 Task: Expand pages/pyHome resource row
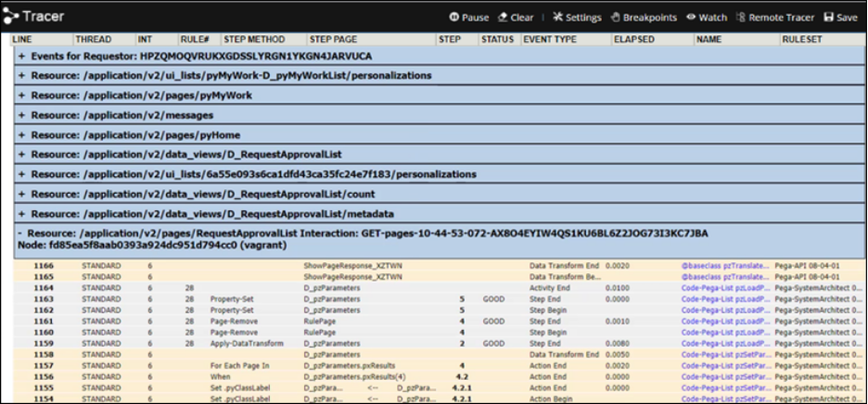(x=22, y=135)
